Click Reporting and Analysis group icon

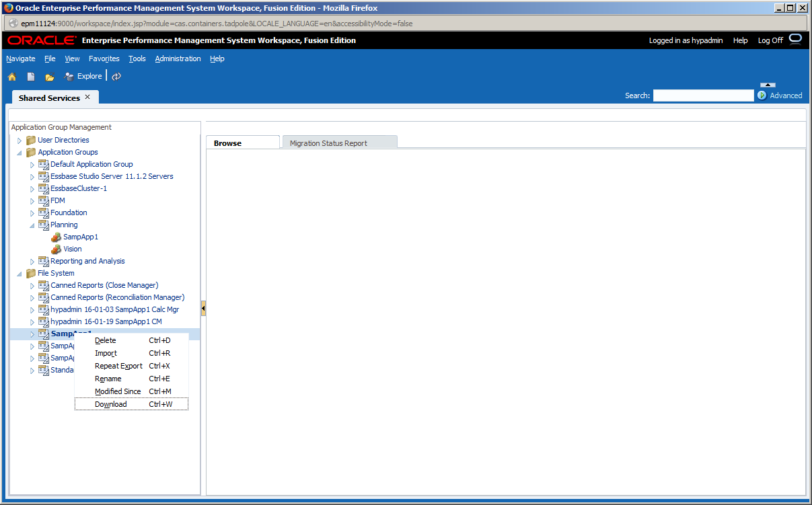[44, 261]
